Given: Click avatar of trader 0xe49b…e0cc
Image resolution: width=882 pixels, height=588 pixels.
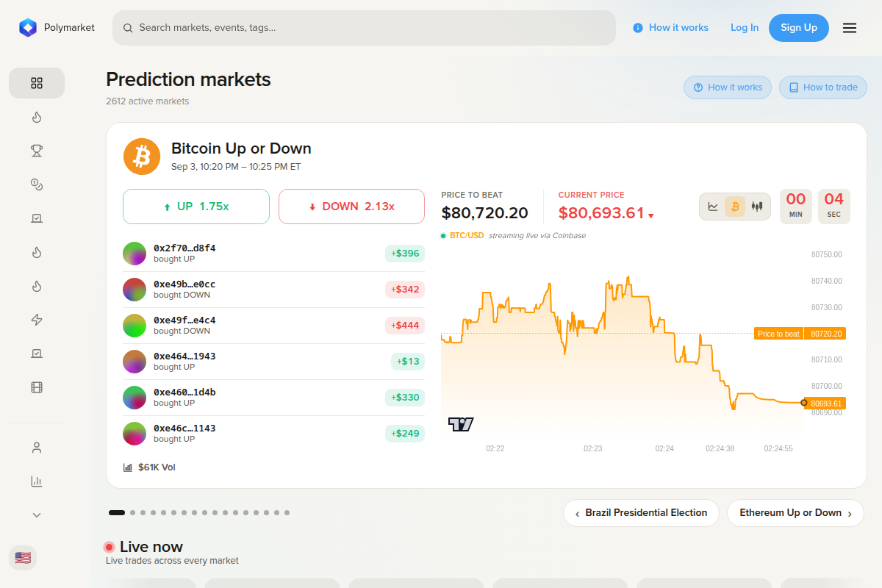Looking at the screenshot, I should coord(135,290).
